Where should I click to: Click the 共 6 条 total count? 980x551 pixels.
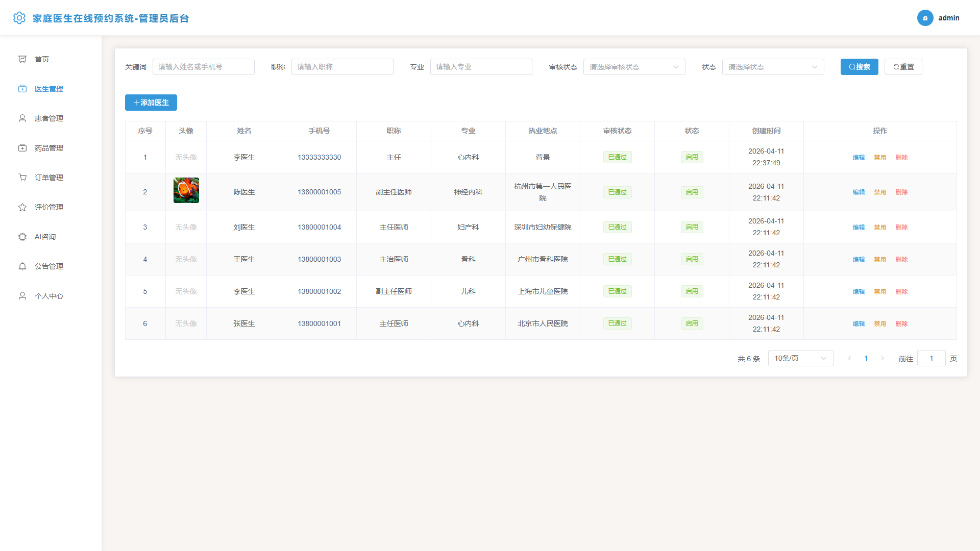click(748, 359)
